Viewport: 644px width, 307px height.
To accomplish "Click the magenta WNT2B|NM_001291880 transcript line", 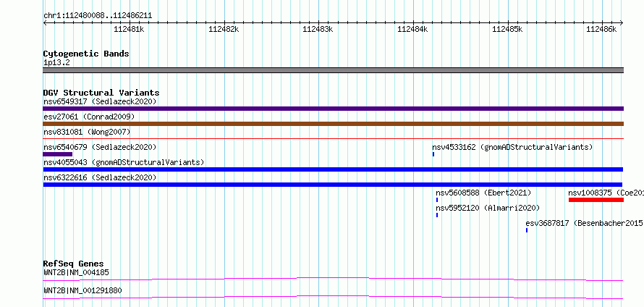I will pyautogui.click(x=333, y=297).
